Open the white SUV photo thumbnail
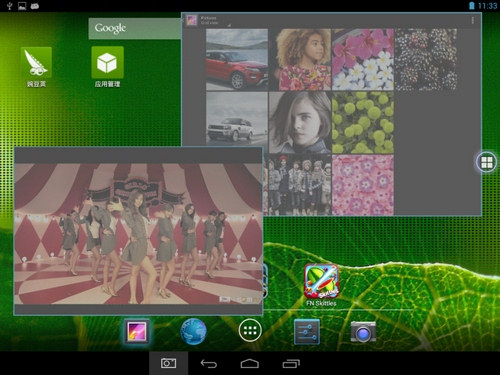 click(237, 119)
